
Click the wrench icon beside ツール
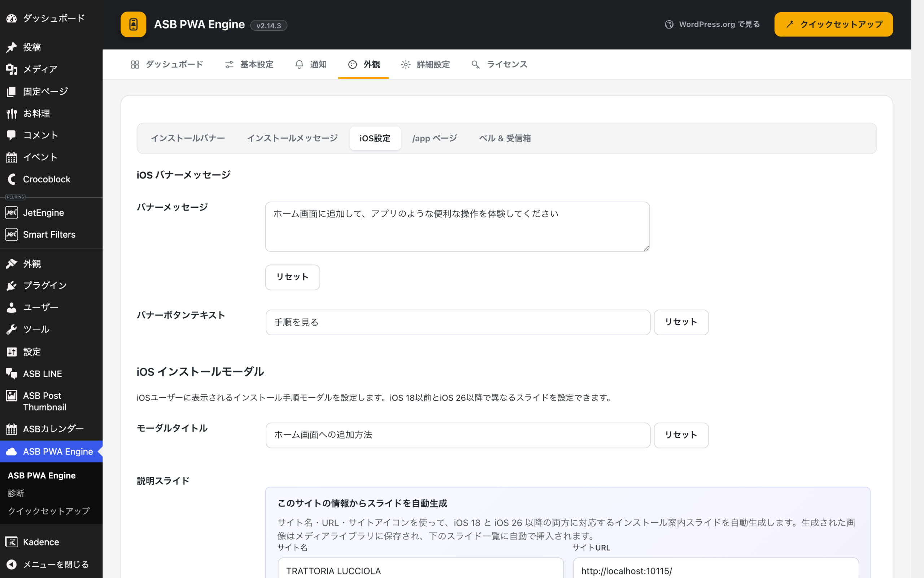(12, 329)
